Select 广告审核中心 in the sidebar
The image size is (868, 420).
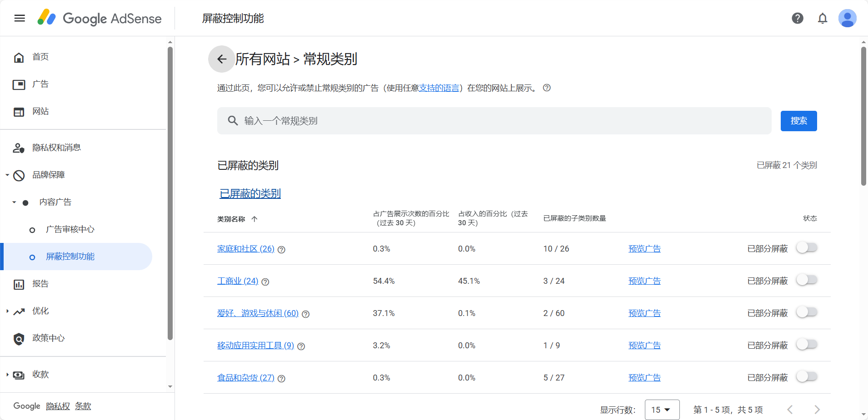70,229
